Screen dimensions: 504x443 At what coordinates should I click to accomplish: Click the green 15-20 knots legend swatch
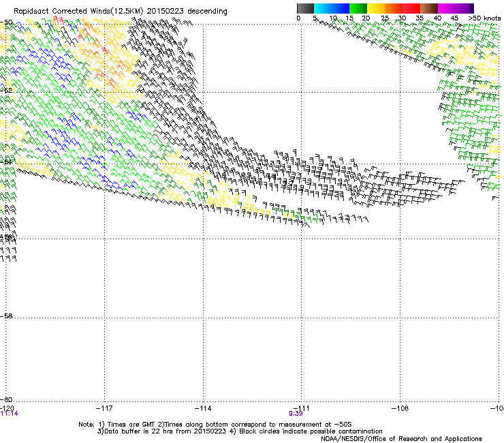coord(358,9)
